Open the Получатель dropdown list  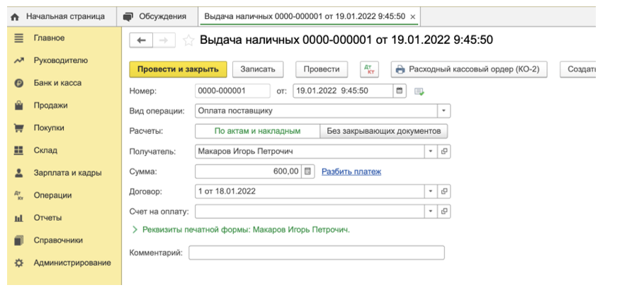pos(431,151)
